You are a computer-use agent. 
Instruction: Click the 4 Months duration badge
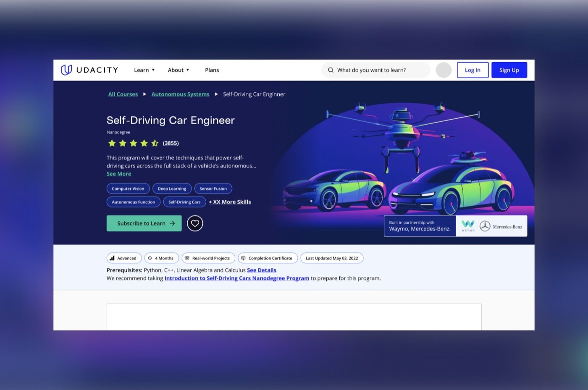click(x=162, y=258)
